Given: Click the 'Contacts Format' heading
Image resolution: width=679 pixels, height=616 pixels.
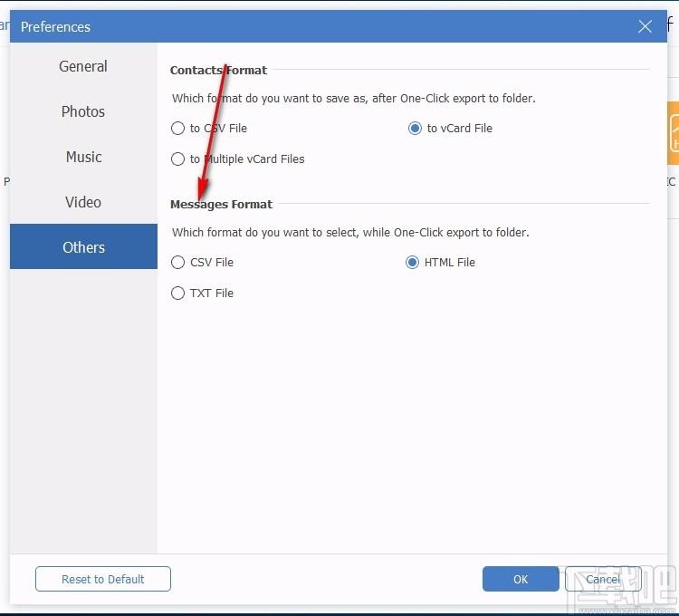Looking at the screenshot, I should coord(218,70).
